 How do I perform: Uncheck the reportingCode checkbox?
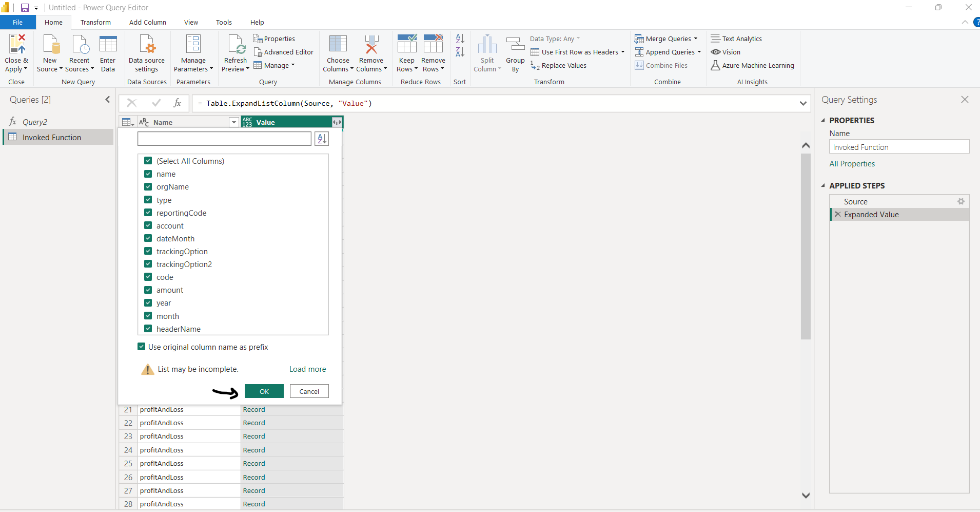(x=148, y=213)
